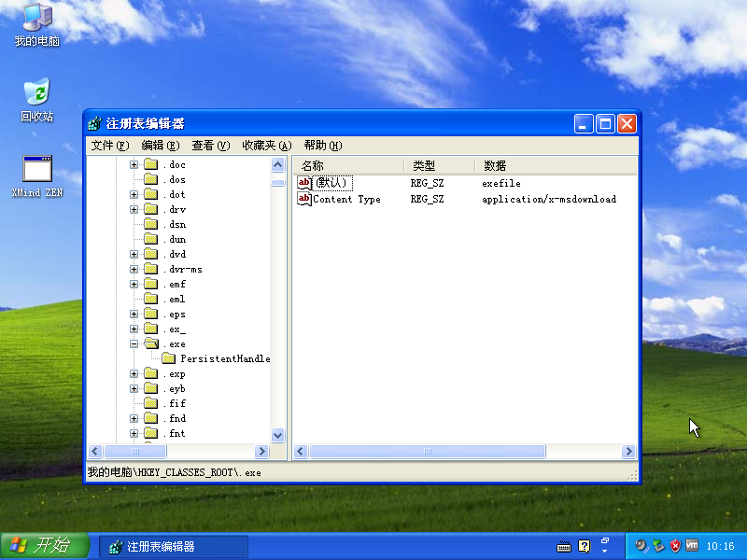
Task: Click the 10:16 system clock
Action: (720, 546)
